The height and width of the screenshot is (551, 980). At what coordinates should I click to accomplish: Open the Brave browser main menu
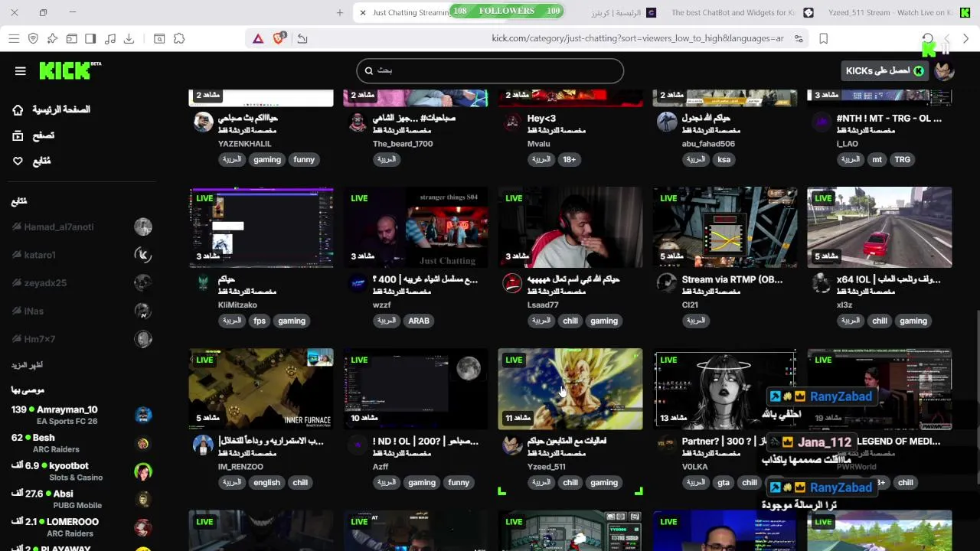[x=14, y=38]
